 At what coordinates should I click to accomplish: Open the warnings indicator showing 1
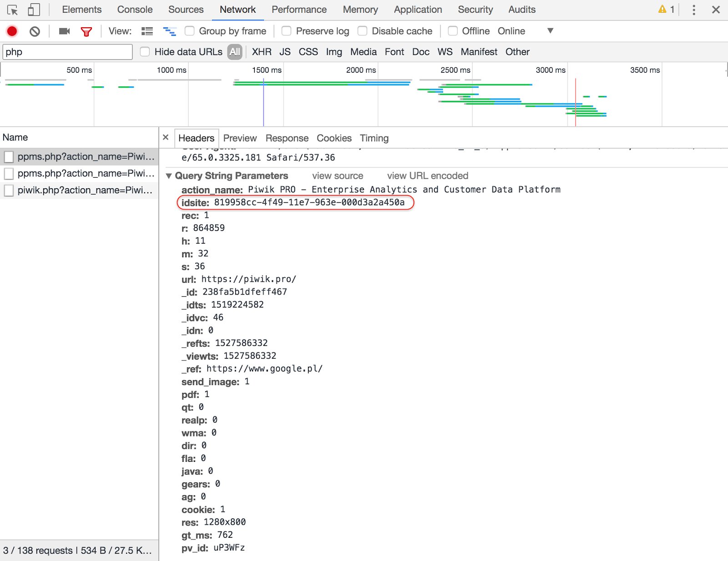click(666, 9)
